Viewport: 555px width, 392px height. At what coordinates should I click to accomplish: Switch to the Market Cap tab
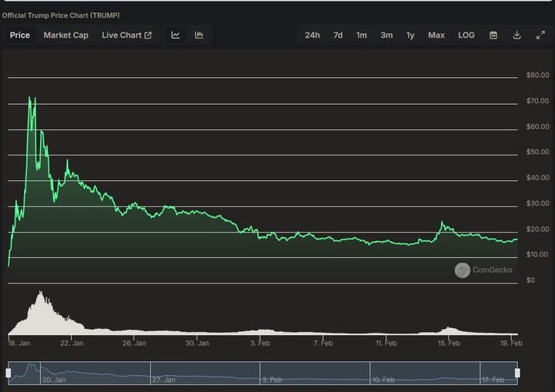[x=66, y=35]
